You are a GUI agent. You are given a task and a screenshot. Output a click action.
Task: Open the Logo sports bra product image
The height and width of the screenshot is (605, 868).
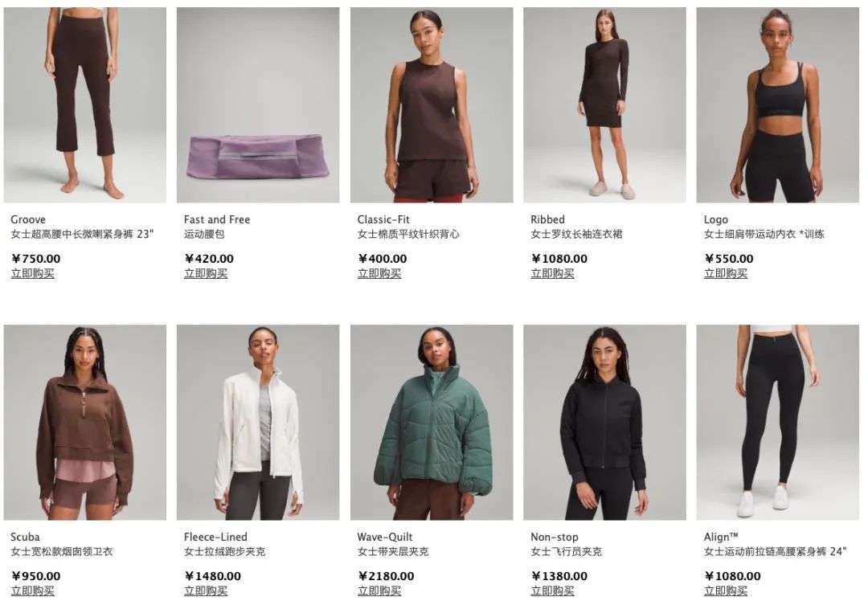tap(778, 104)
